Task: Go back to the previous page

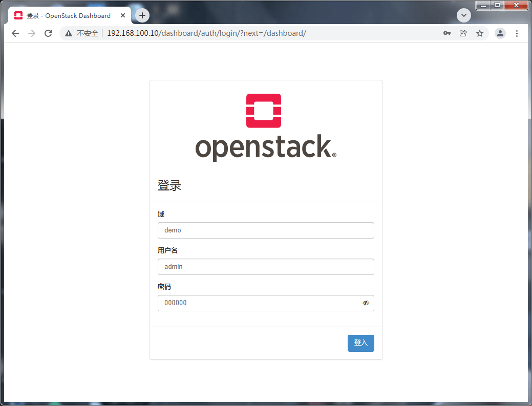Action: click(15, 33)
